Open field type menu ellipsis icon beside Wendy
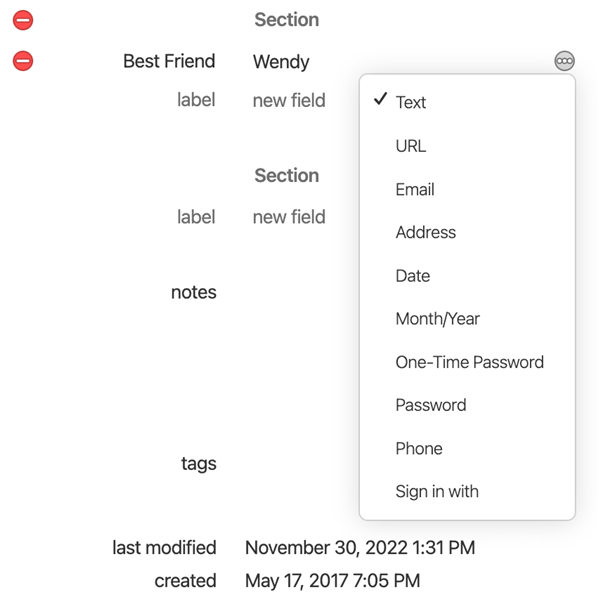Image resolution: width=600 pixels, height=601 pixels. point(564,61)
